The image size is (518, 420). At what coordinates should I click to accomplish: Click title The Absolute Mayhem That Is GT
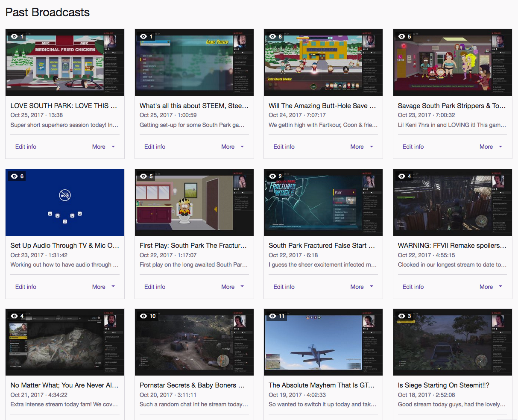[x=322, y=385]
